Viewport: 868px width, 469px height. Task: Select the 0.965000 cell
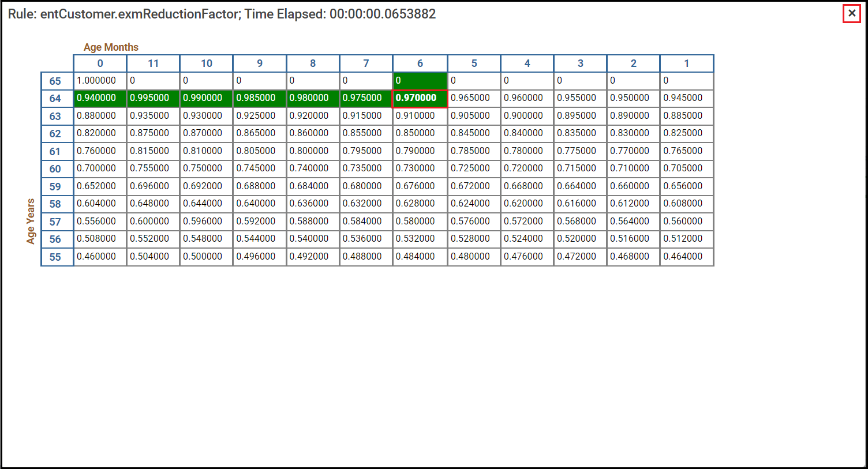474,99
